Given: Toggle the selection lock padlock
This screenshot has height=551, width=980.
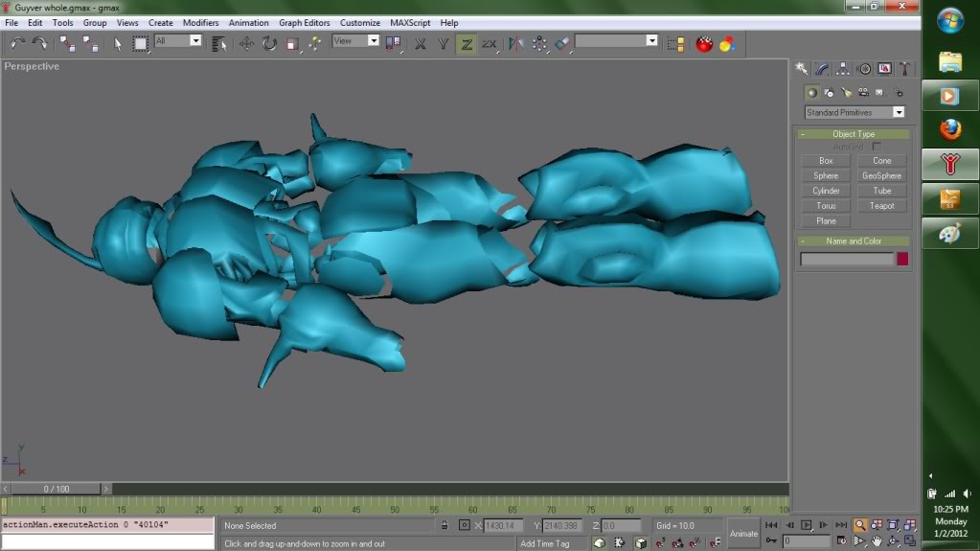Looking at the screenshot, I should coord(444,525).
